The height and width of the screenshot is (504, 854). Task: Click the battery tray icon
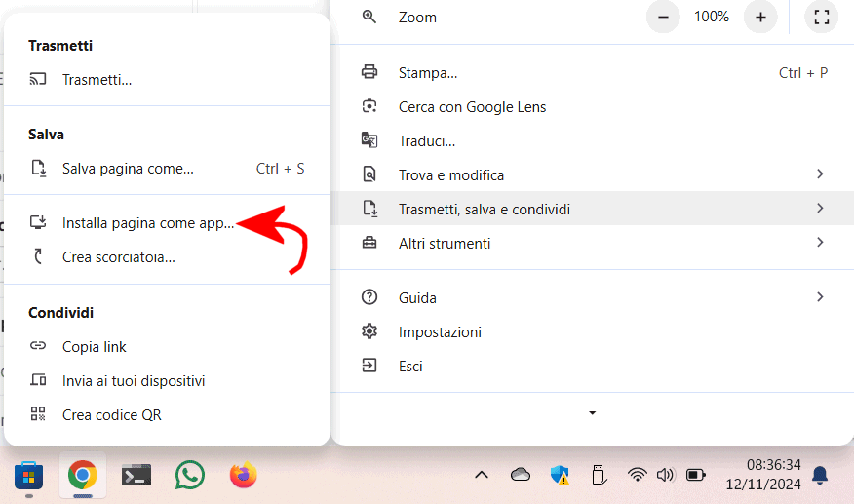(x=695, y=475)
